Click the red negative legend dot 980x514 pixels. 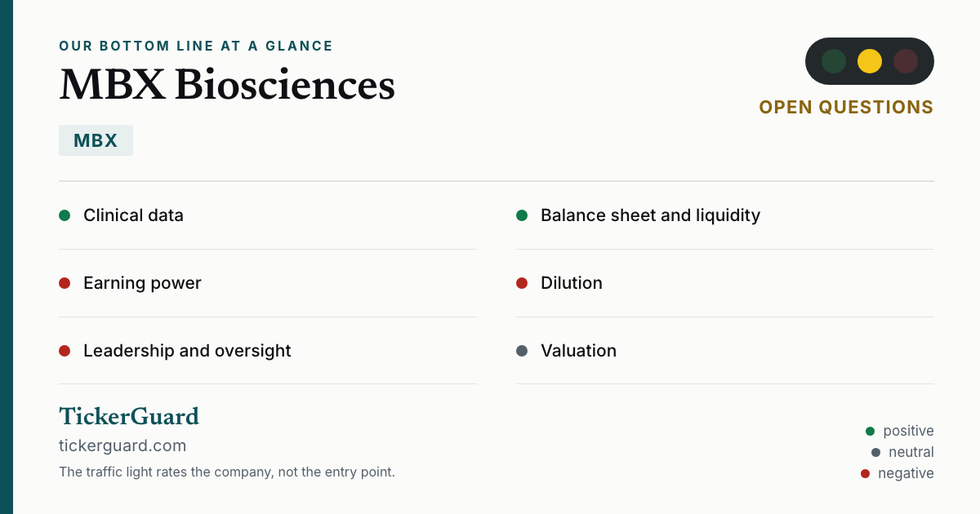click(865, 473)
